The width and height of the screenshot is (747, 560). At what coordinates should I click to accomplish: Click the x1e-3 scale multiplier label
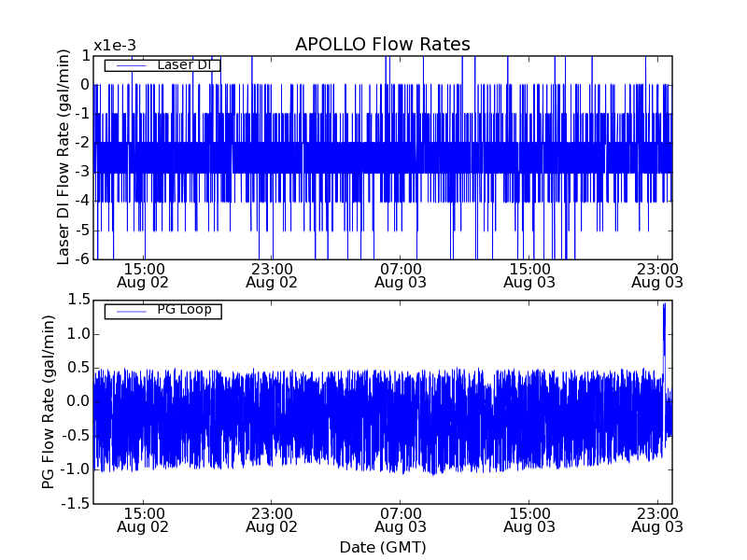click(114, 46)
